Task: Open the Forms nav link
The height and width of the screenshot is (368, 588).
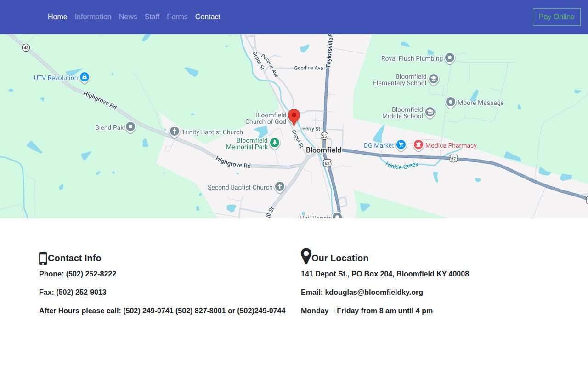Action: 177,17
